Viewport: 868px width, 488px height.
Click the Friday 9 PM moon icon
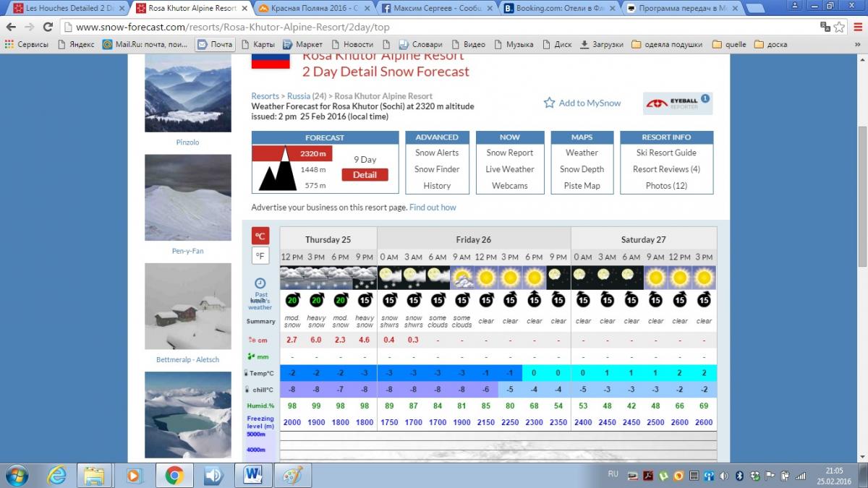[558, 277]
